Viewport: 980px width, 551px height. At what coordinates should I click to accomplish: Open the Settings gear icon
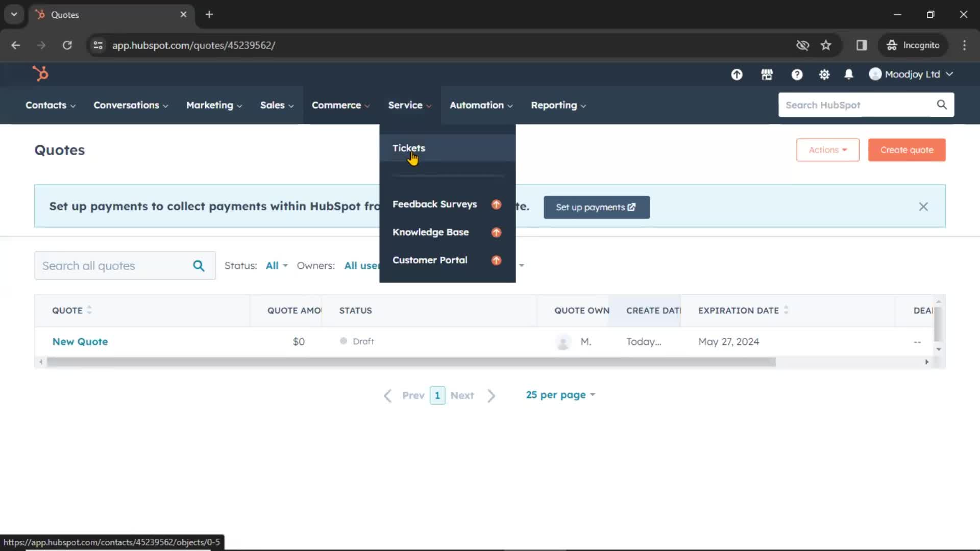tap(824, 74)
